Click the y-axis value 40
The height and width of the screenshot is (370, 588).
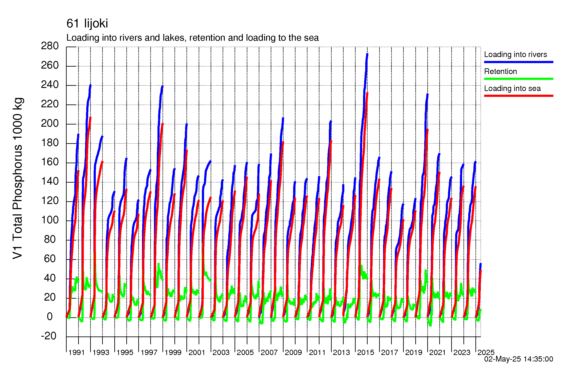click(50, 278)
